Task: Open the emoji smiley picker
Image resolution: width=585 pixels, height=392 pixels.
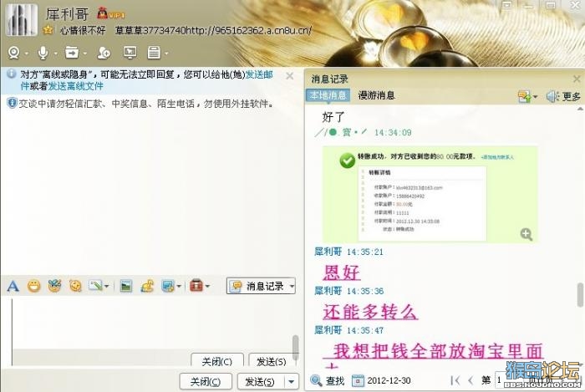Action: pos(34,286)
